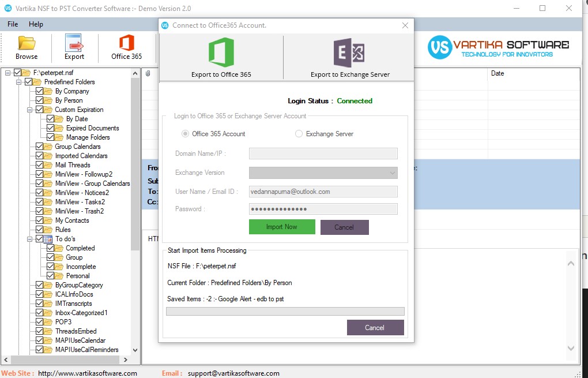Click the folder tree horizontal scroll-right arrow
The image size is (588, 378).
pyautogui.click(x=126, y=360)
